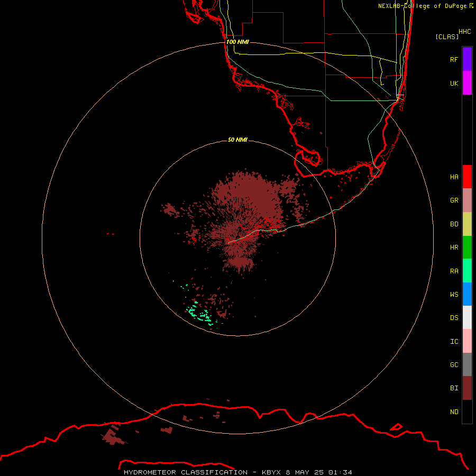Click the HA legend label
This screenshot has width=476, height=476.
pyautogui.click(x=454, y=177)
